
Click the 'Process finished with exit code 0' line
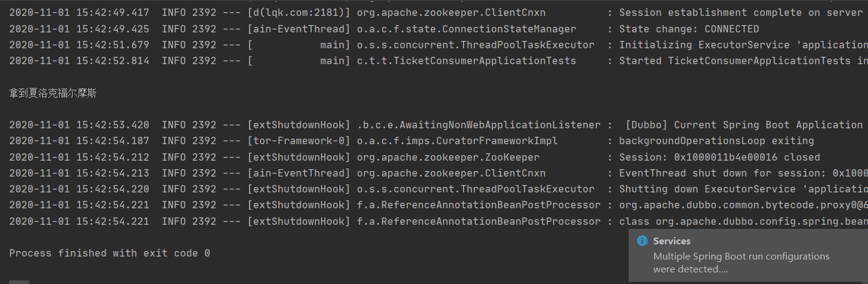pyautogui.click(x=110, y=253)
